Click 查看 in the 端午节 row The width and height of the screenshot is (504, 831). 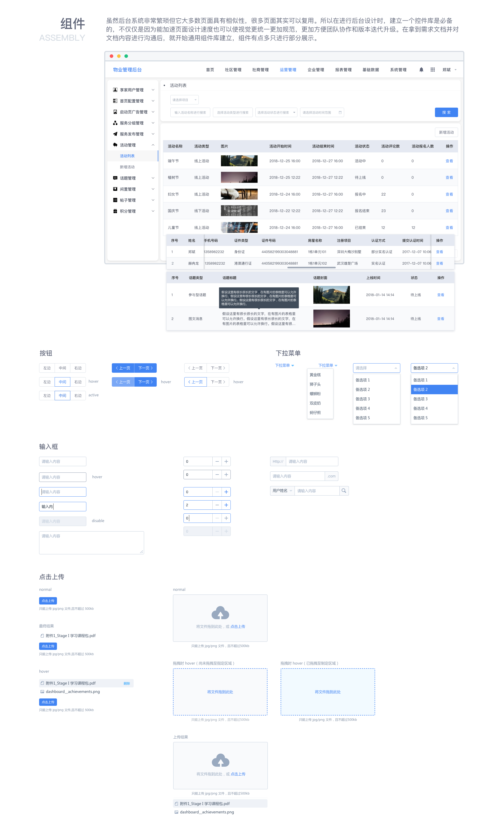click(449, 161)
